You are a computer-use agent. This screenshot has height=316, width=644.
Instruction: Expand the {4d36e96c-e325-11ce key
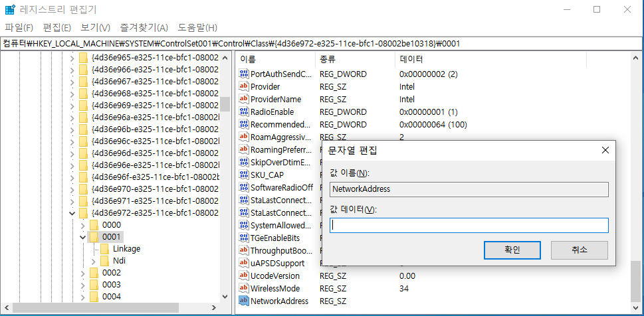pyautogui.click(x=72, y=141)
